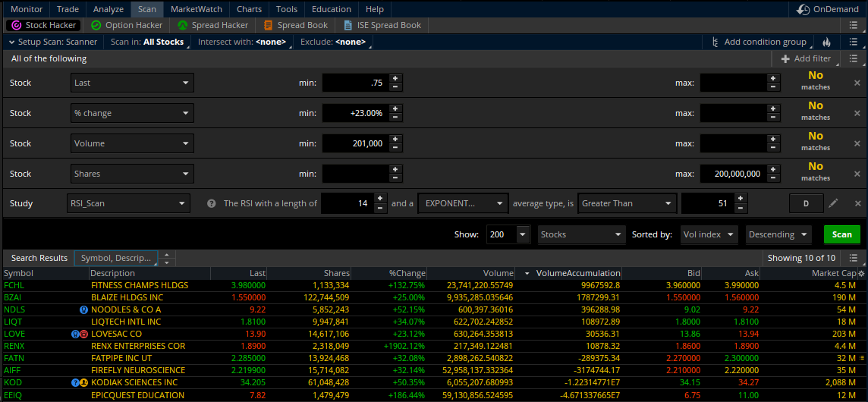Click the earnings lightbulb icon beside NOODLES & CO

point(84,309)
